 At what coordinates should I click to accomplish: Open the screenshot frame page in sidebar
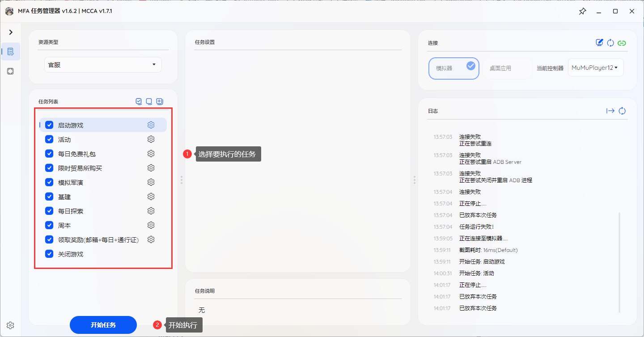click(x=11, y=71)
